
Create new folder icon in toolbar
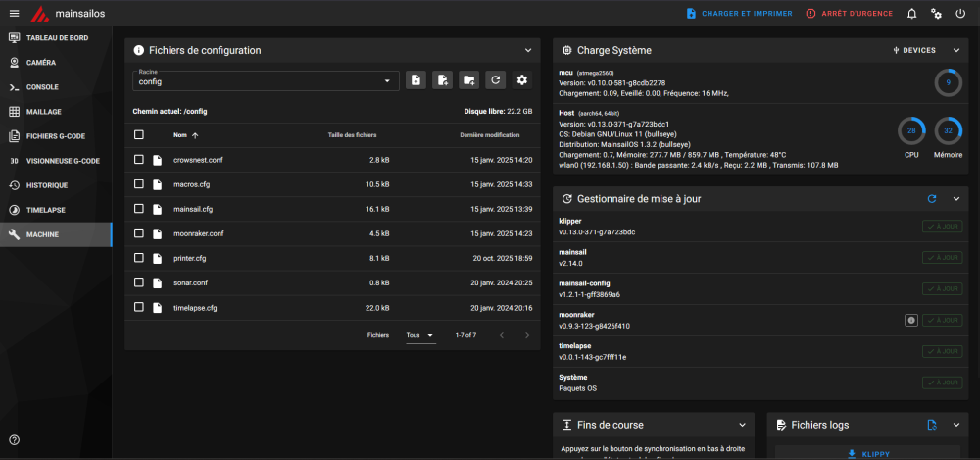[468, 80]
